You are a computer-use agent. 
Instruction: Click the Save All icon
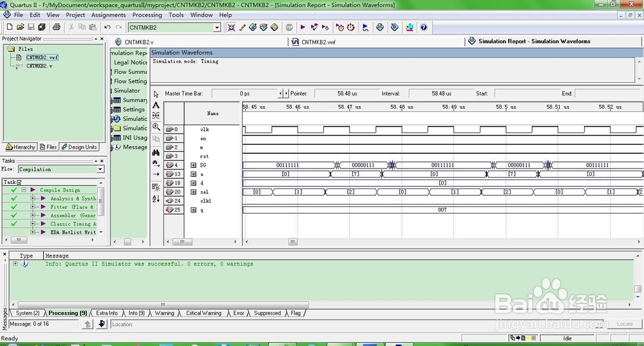[x=41, y=27]
